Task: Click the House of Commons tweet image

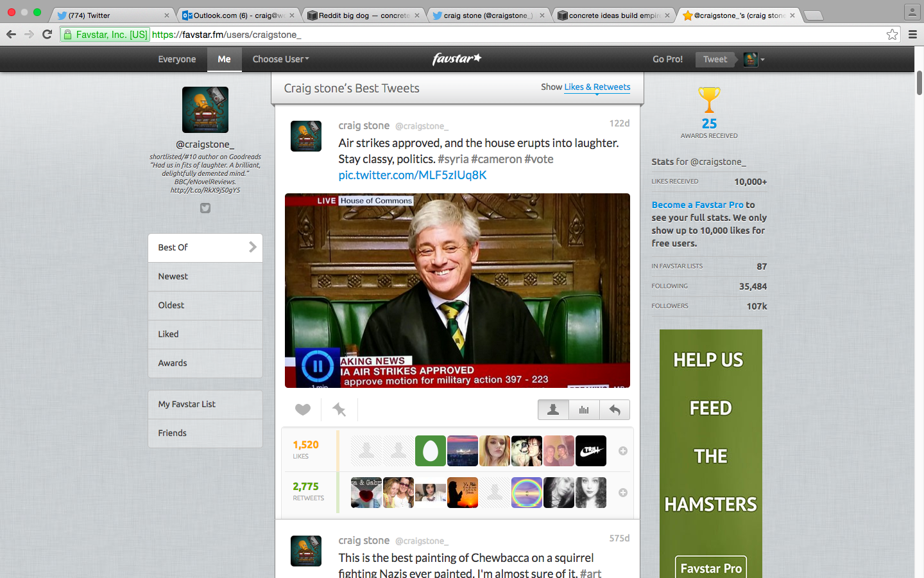Action: pos(458,290)
